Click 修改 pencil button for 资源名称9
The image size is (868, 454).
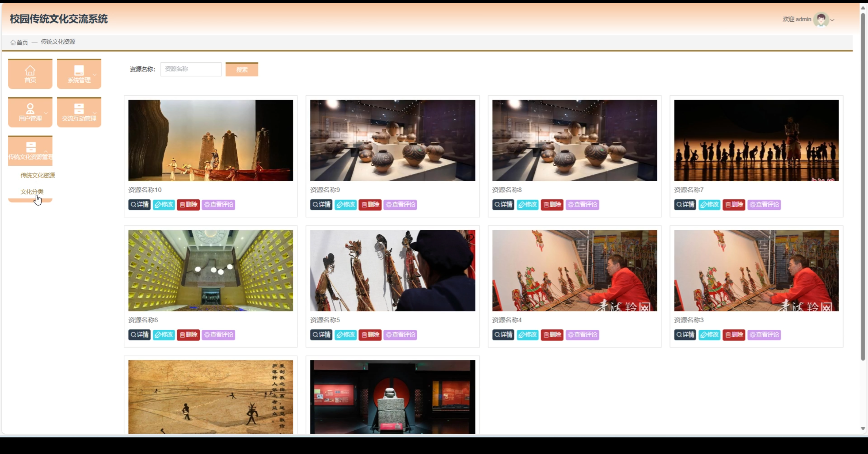(x=346, y=204)
